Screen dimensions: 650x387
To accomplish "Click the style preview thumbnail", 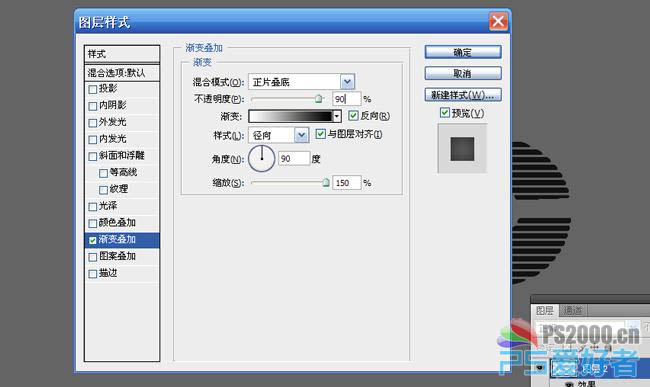I will click(x=462, y=149).
